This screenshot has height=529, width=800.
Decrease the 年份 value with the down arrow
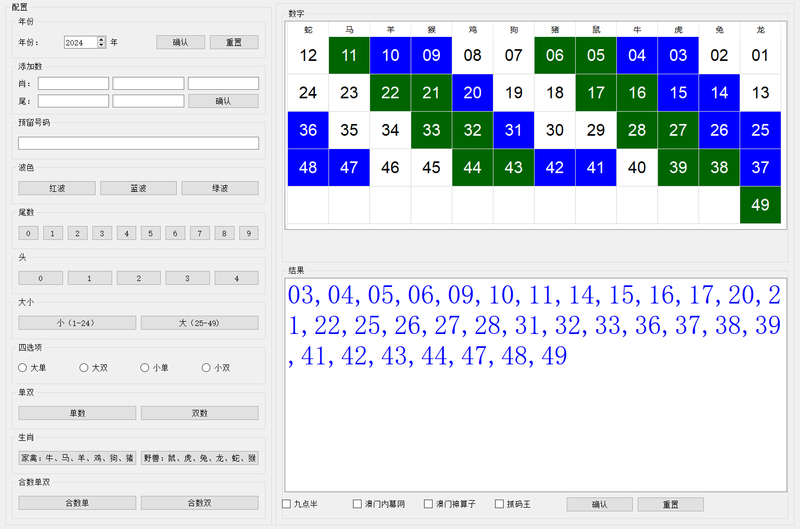coord(102,45)
